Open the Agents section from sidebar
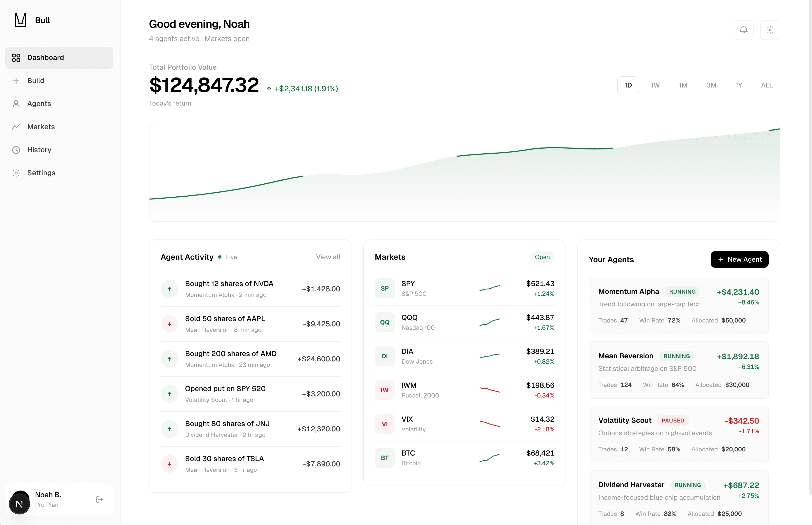812x525 pixels. (16, 104)
